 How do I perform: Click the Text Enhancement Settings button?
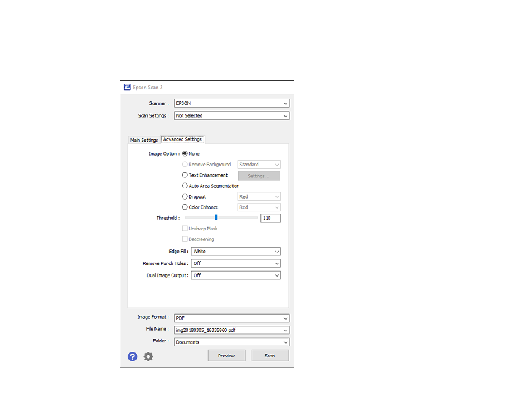pos(259,176)
